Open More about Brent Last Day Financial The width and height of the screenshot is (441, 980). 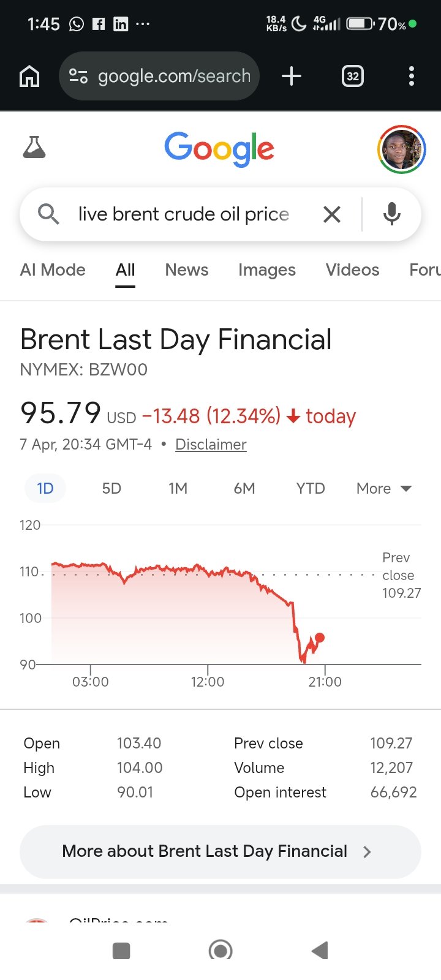tap(220, 851)
